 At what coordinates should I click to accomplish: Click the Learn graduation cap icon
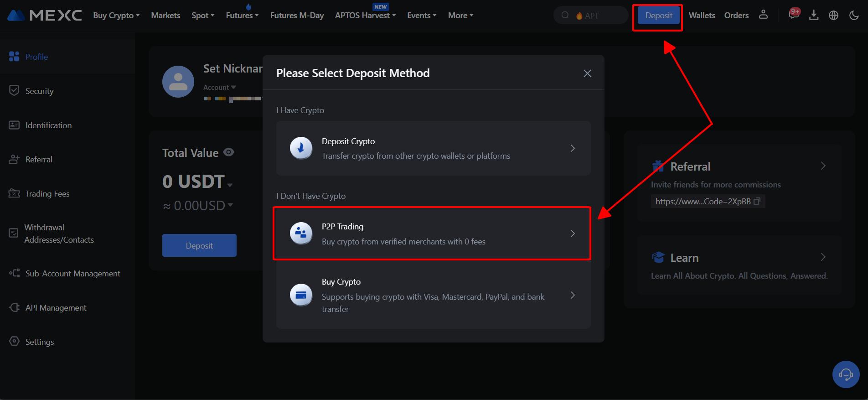coord(658,257)
